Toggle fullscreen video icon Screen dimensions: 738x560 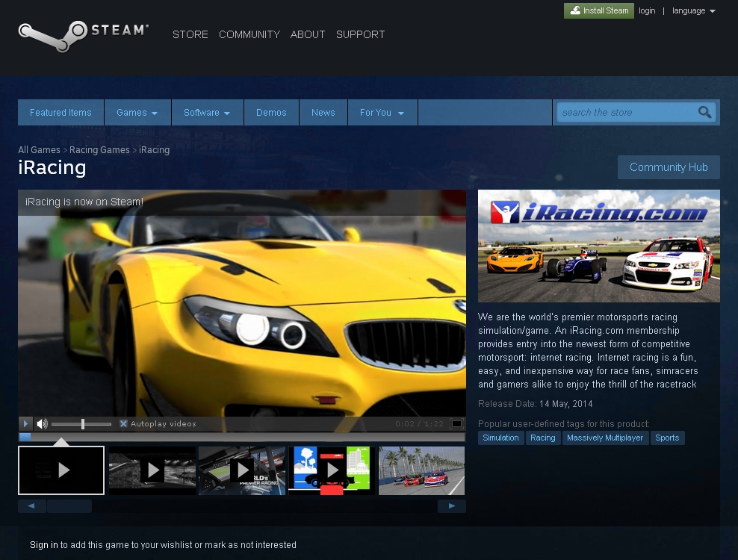tap(456, 423)
